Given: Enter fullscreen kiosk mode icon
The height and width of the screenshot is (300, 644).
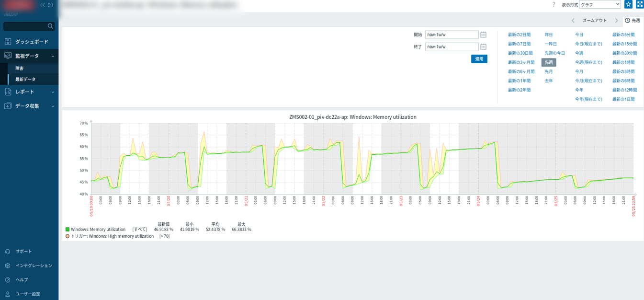Looking at the screenshot, I should coord(640,4).
